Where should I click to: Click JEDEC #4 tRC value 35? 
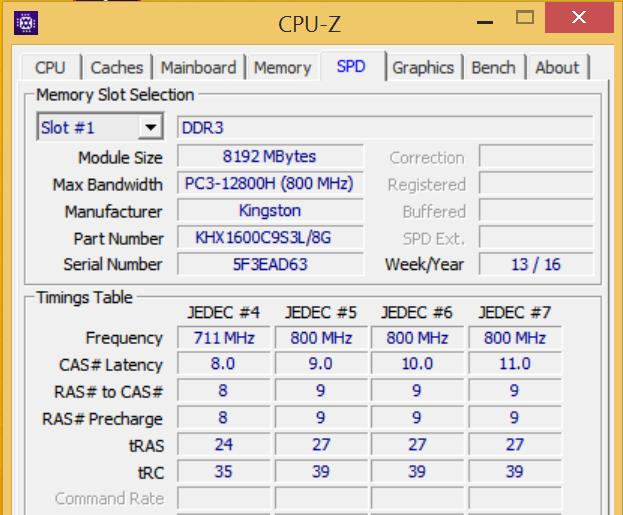(224, 471)
